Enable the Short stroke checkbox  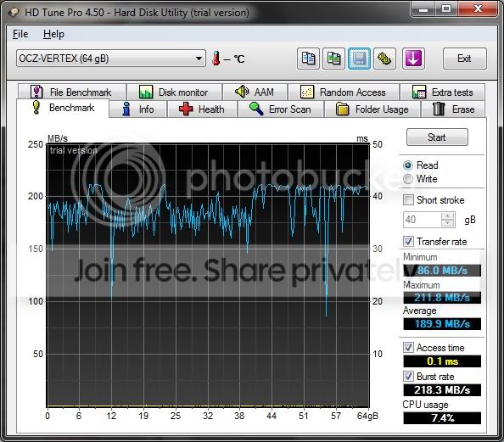coord(408,200)
